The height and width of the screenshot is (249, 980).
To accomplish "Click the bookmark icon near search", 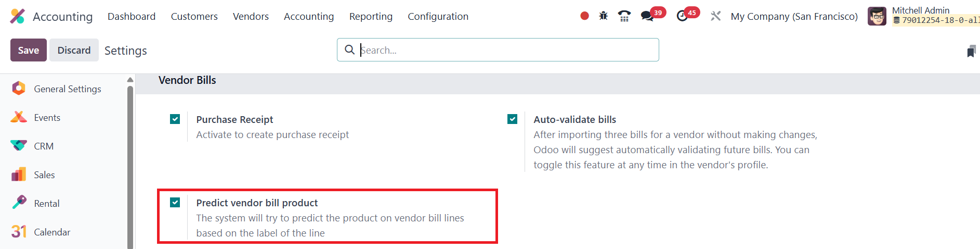I will 971,51.
